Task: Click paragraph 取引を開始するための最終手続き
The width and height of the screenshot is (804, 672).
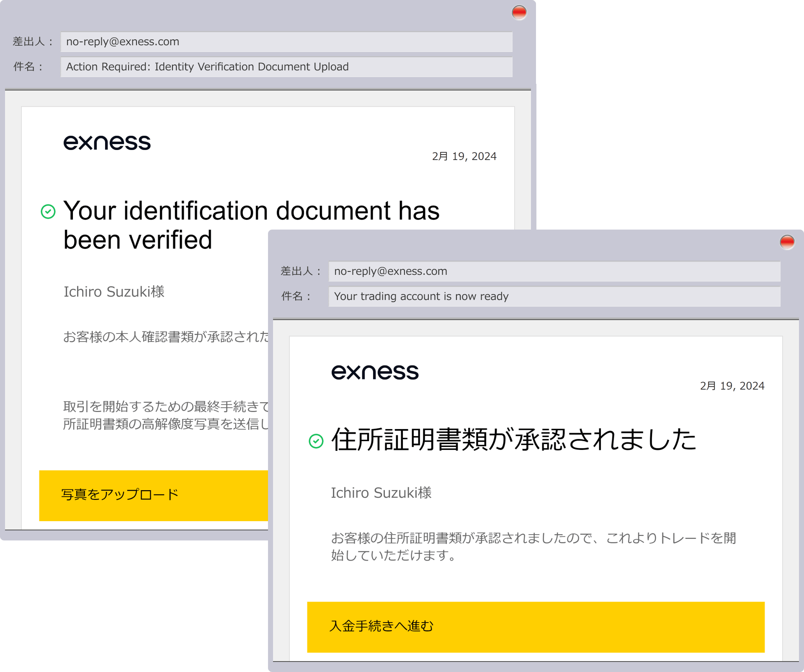Action: pos(166,415)
